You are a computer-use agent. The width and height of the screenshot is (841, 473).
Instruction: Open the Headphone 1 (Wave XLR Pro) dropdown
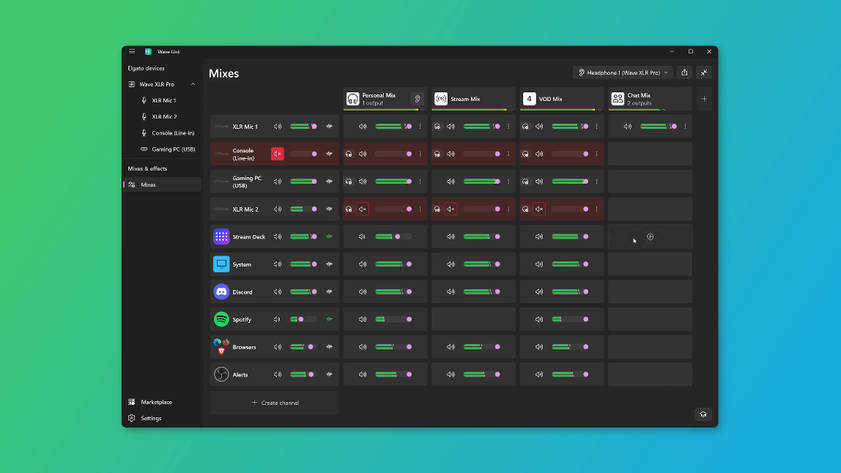(x=623, y=72)
